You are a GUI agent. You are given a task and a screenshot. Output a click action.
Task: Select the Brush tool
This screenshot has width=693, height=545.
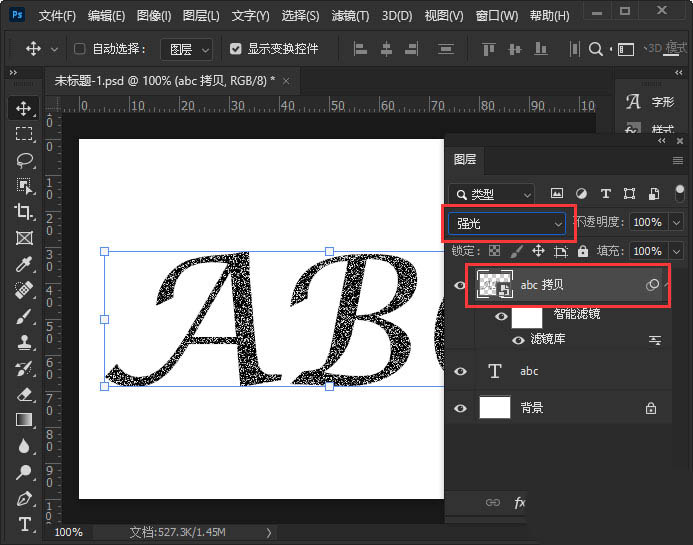tap(24, 316)
